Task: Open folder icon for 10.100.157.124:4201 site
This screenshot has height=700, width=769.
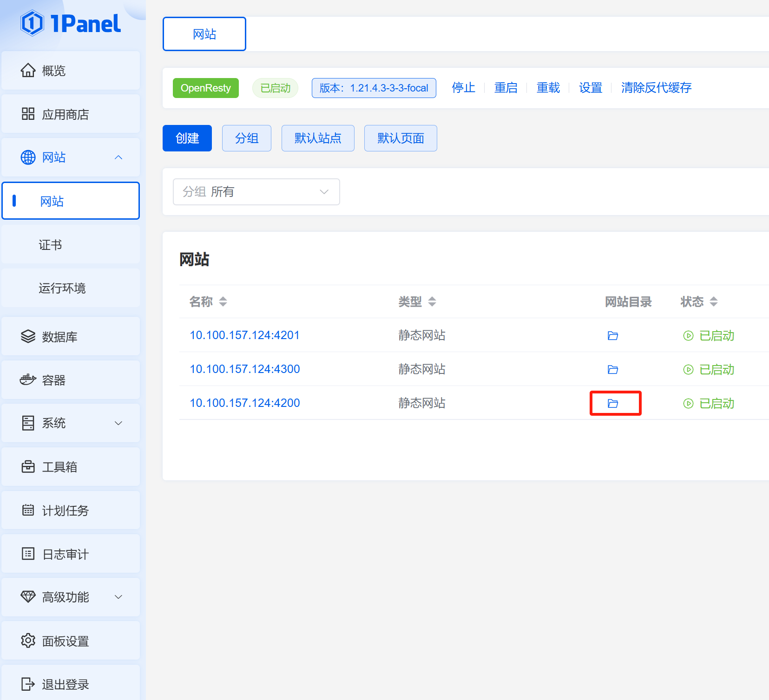Action: coord(612,335)
